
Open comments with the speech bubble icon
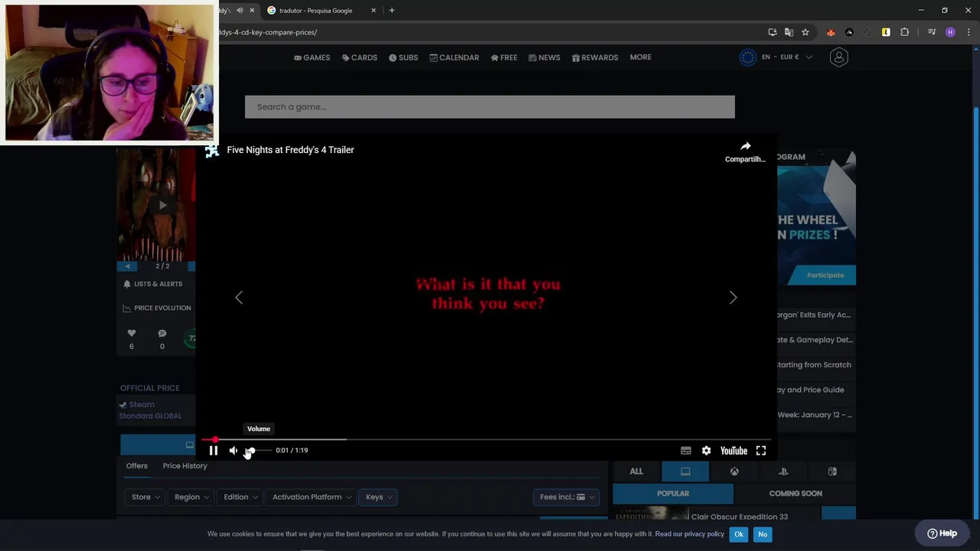coord(162,334)
